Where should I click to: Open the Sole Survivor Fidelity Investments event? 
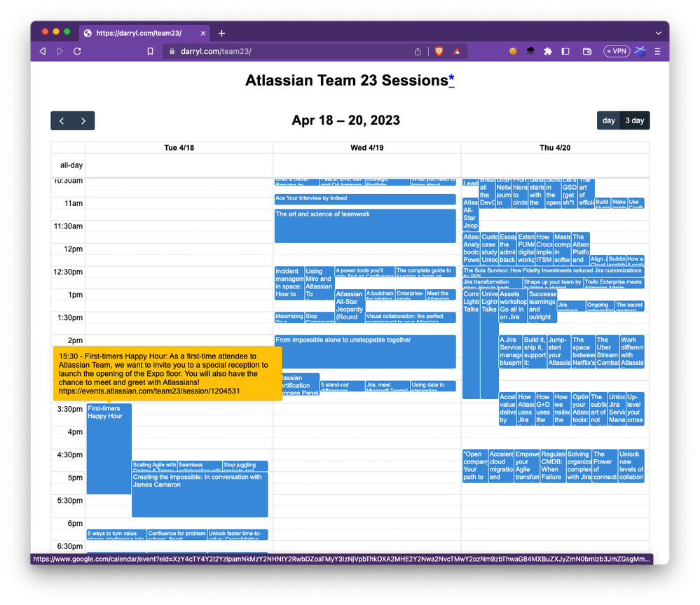[x=553, y=272]
